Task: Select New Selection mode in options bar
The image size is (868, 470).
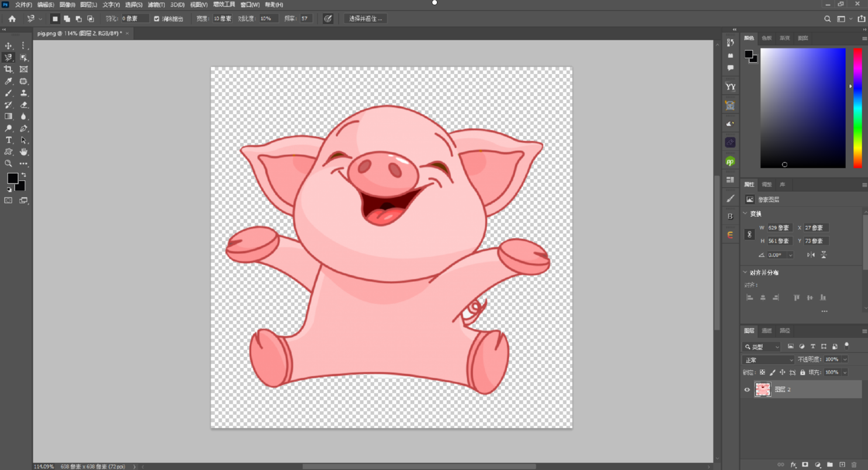Action: coord(55,19)
